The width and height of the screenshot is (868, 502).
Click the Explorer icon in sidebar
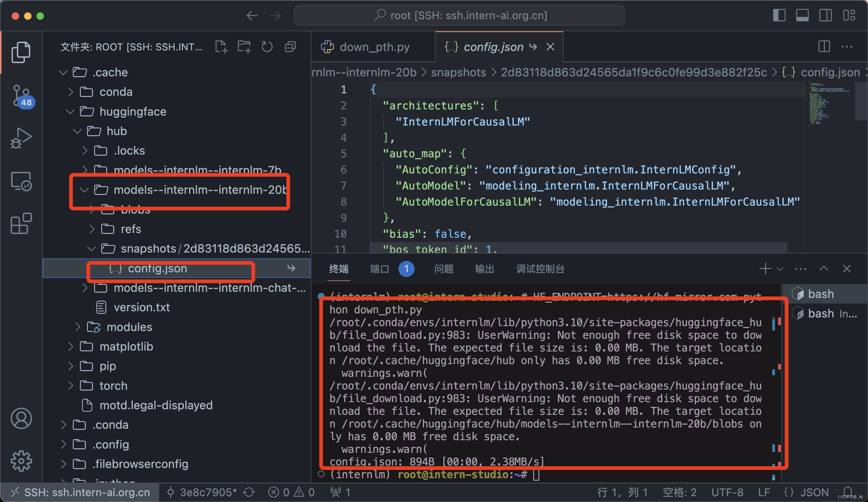pos(20,53)
